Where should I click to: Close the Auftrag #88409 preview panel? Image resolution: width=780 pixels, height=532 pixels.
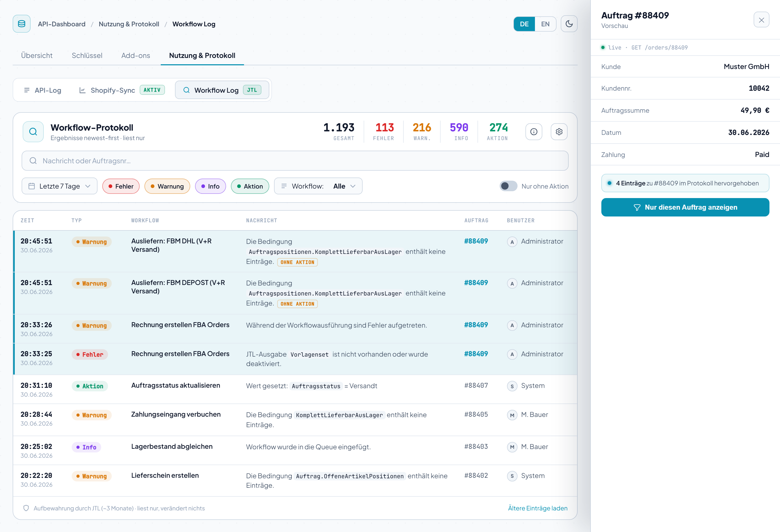[761, 20]
